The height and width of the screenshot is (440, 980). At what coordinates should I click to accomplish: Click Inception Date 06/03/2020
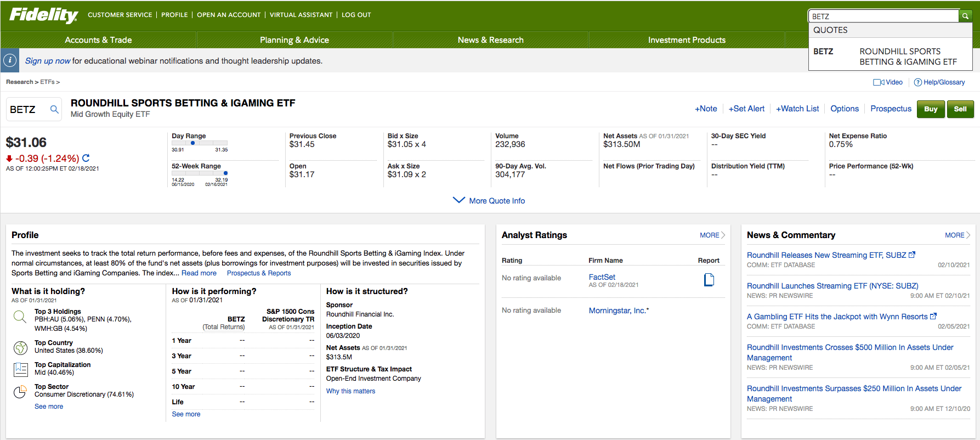[343, 336]
